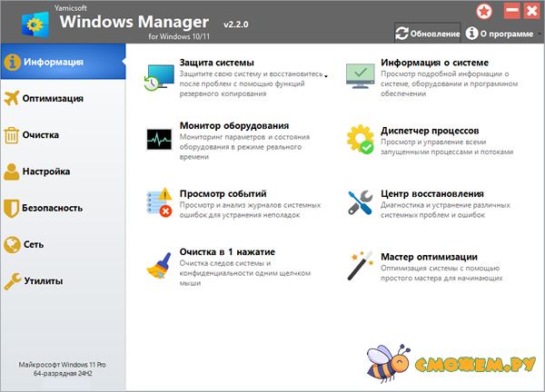Click the Просмотр событий log icon
Viewport: 545px width, 392px height.
click(158, 203)
